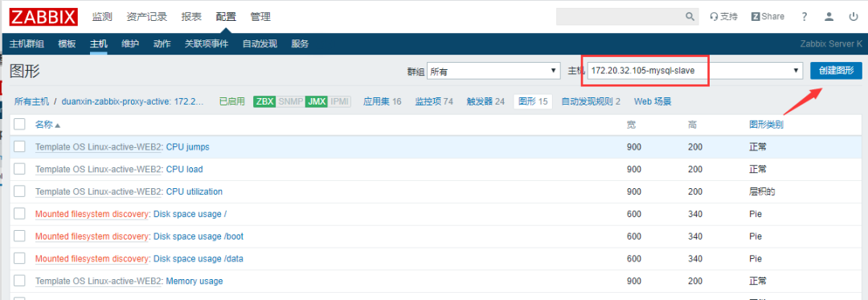868x300 pixels.
Task: Click the search magnifier icon
Action: coord(690,17)
